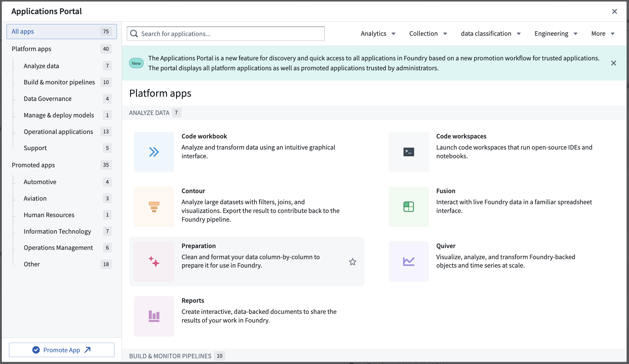Focus the Search for applications field
629x364 pixels.
226,34
